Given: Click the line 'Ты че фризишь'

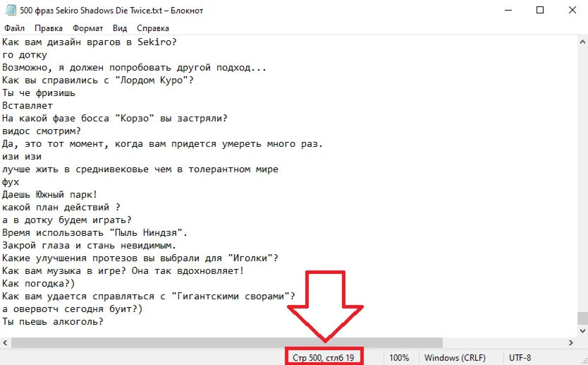Looking at the screenshot, I should pyautogui.click(x=39, y=93).
